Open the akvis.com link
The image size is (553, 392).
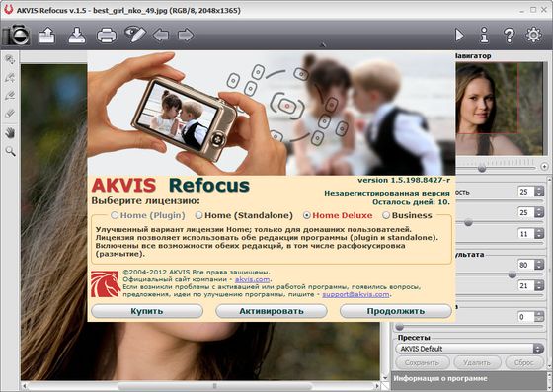[x=252, y=279]
